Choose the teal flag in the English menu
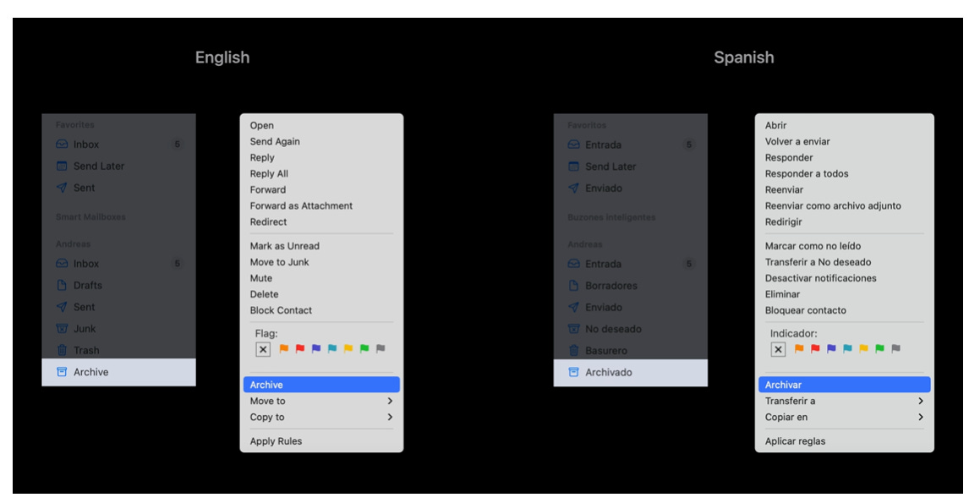Screen dimensions: 980x503 332,348
